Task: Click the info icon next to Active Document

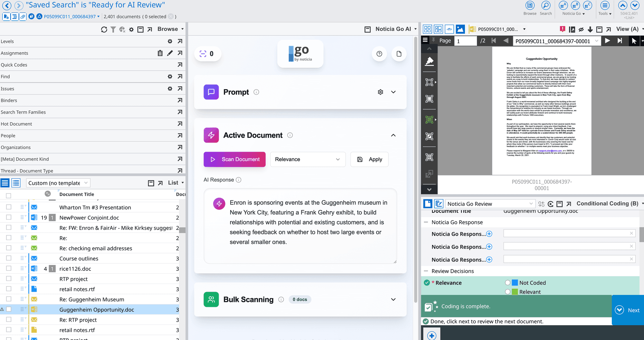Action: (x=290, y=135)
